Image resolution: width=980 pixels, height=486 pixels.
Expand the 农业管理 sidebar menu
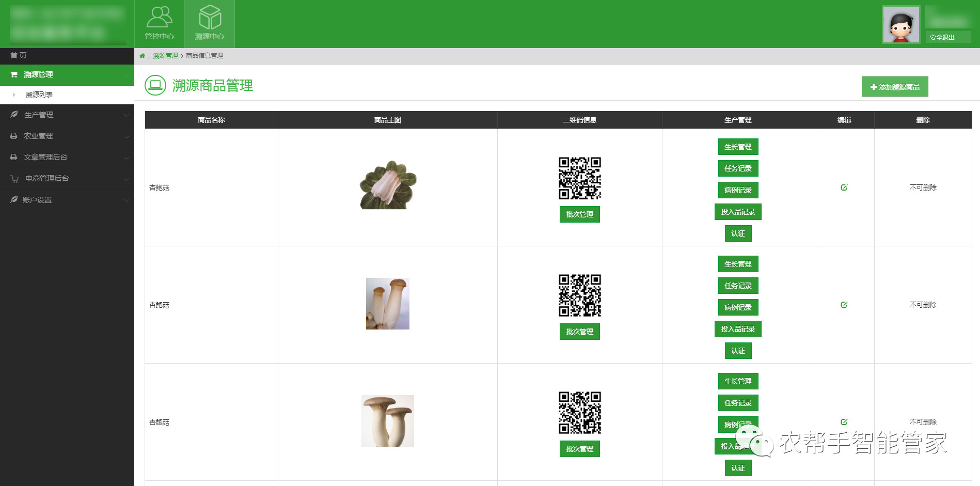coord(67,136)
